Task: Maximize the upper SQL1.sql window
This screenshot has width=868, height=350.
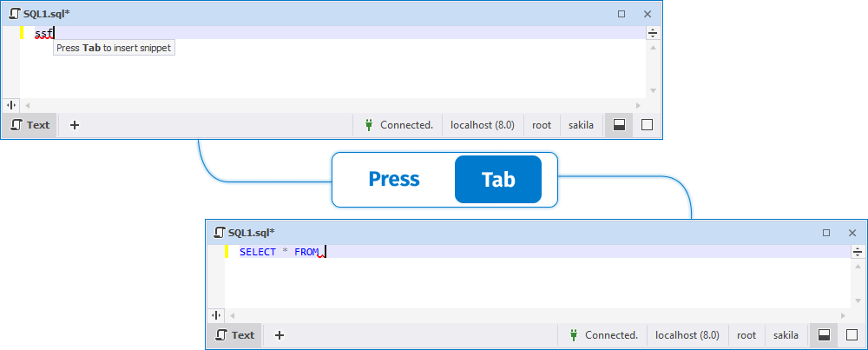Action: coord(621,14)
